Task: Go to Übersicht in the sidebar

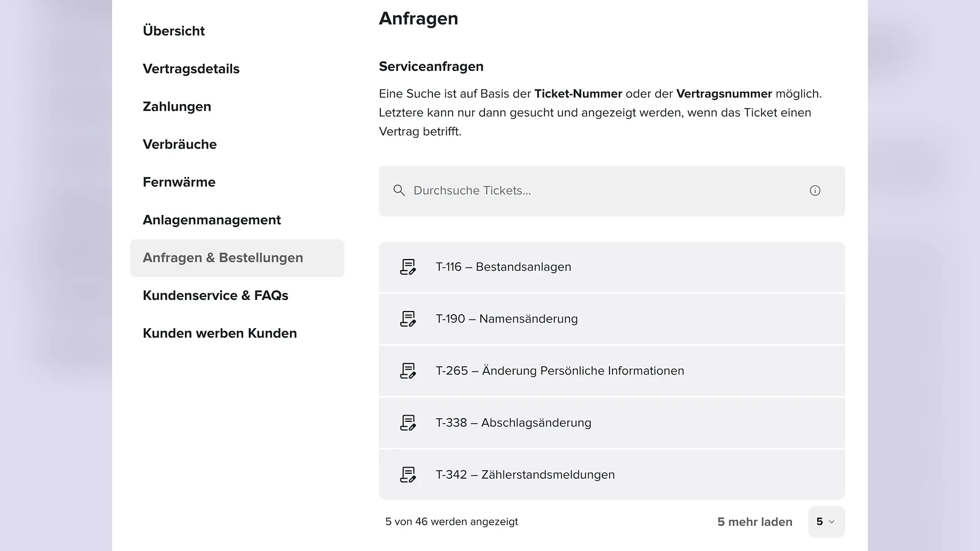Action: (174, 31)
